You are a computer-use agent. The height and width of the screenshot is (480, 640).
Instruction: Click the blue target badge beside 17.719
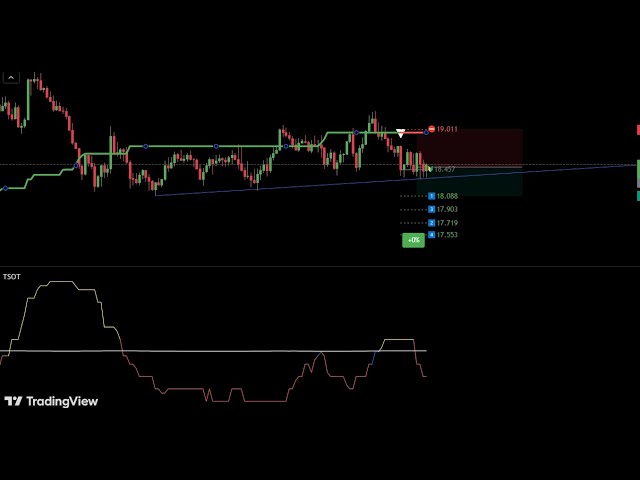(x=431, y=223)
